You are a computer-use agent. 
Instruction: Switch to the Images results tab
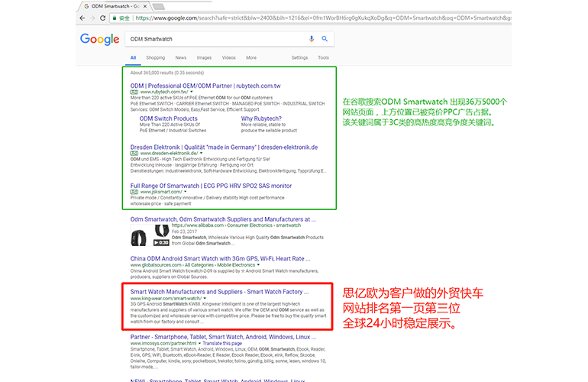pos(204,57)
